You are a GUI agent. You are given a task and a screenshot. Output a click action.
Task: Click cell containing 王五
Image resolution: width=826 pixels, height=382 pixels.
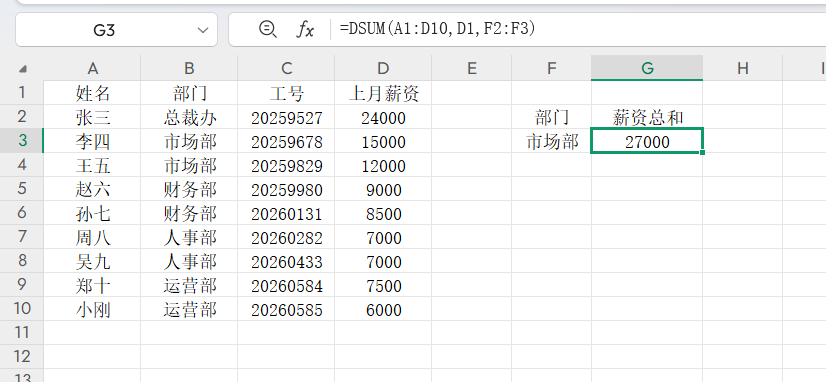click(92, 165)
